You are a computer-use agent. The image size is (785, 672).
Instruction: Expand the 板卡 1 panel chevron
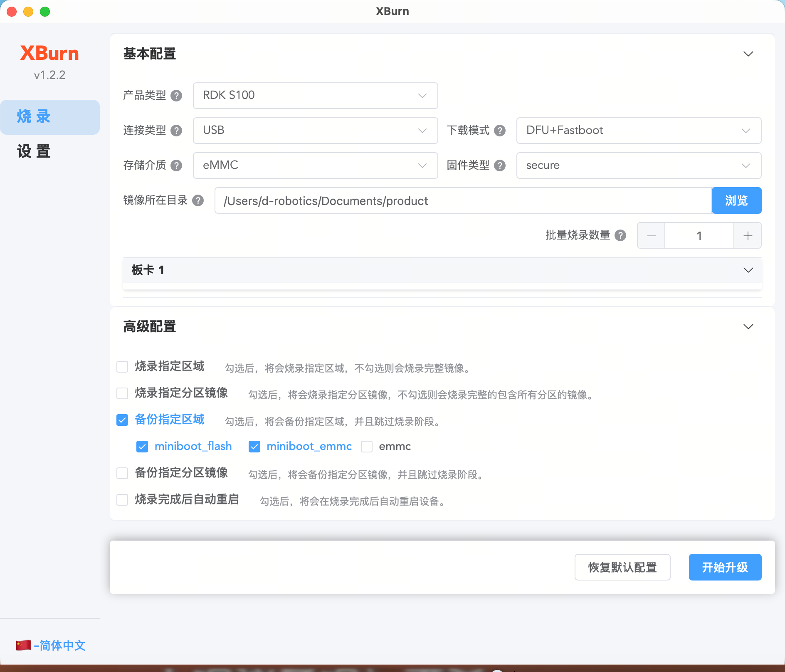[x=748, y=270]
